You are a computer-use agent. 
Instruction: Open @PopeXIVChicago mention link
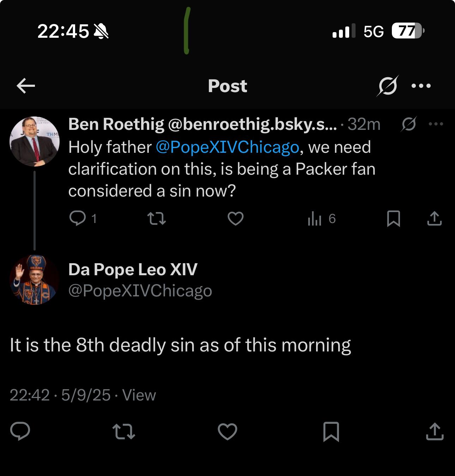click(227, 147)
